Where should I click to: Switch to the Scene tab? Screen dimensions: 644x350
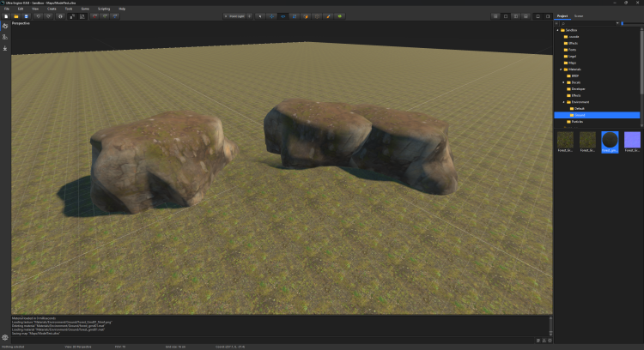(579, 15)
